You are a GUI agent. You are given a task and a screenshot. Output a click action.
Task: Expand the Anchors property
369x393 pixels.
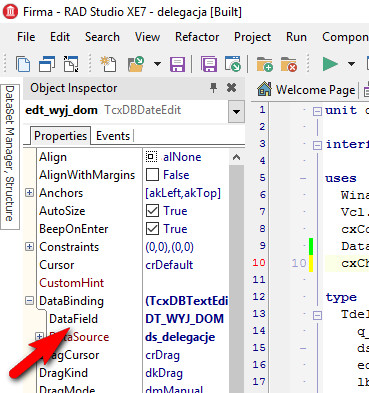click(29, 193)
